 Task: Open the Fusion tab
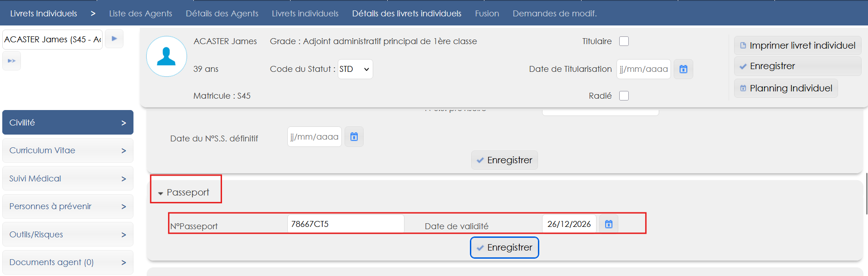tap(487, 14)
